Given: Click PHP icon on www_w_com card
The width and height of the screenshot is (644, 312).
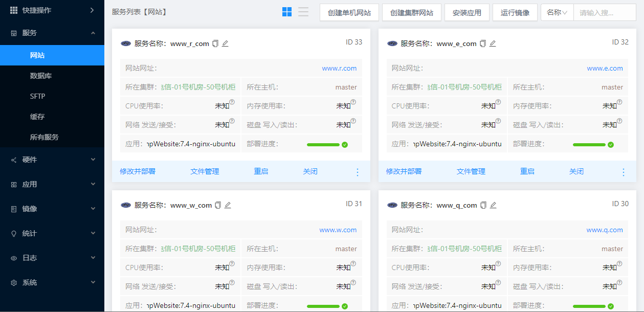Looking at the screenshot, I should (126, 205).
